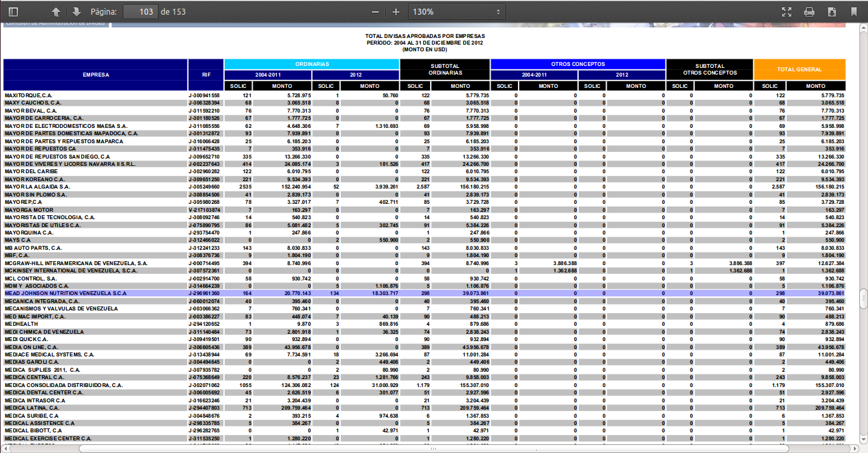Click MCGRAW-HILL INTERAMERICANA DE VENEZUELA, S.A.
Image resolution: width=868 pixels, height=453 pixels.
[76, 262]
